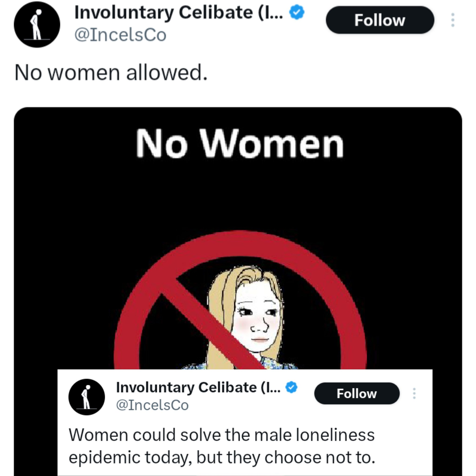Click the quoted tweet's @IncelsCo handle
The image size is (476, 476).
tap(152, 405)
